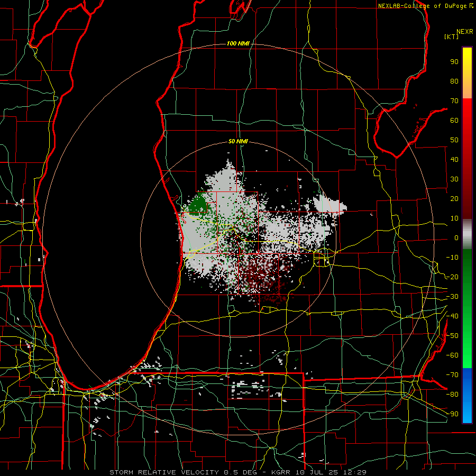Click the NEXR label above color scale
Viewport: 476px width, 476px height.
[465, 32]
